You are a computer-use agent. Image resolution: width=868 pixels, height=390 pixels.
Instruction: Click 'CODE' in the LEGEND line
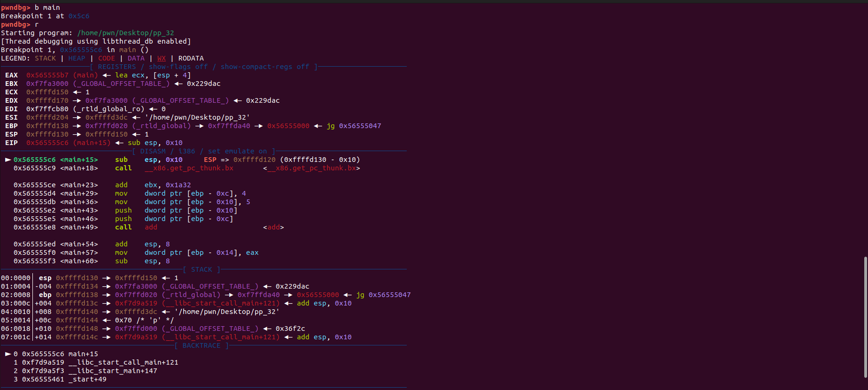pyautogui.click(x=107, y=58)
